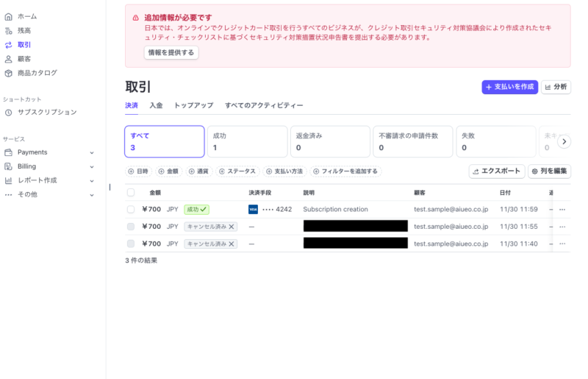Switch to すべてのアクティビティー tab
The width and height of the screenshot is (588, 379).
pyautogui.click(x=264, y=105)
